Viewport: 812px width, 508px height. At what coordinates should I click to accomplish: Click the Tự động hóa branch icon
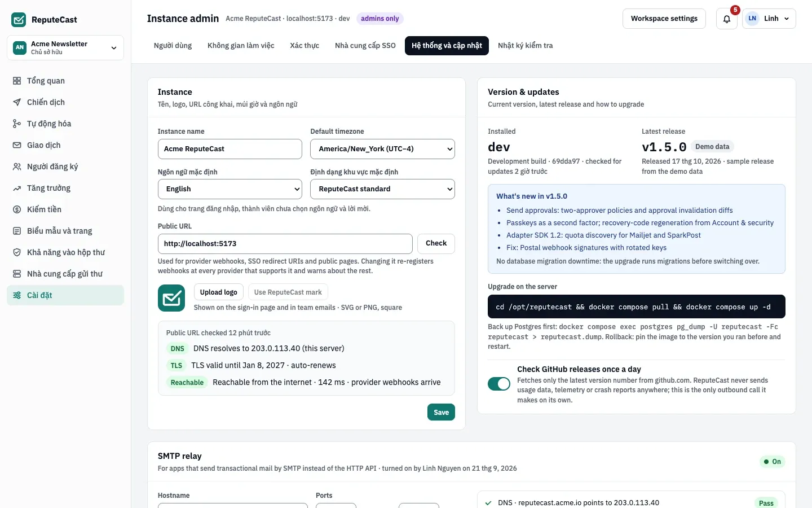[x=17, y=124]
